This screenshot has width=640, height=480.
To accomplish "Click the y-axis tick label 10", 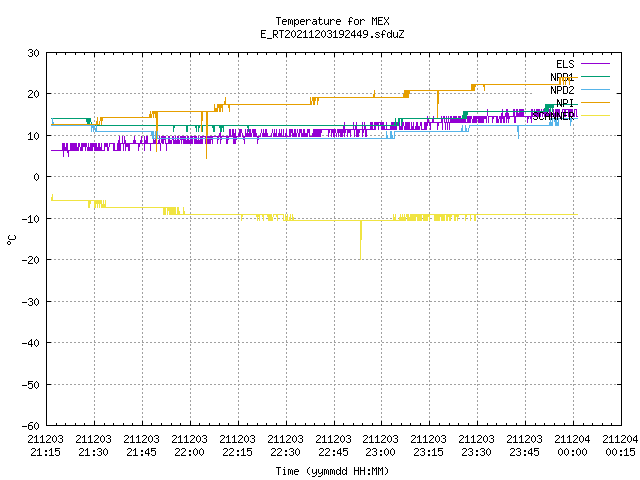I will tap(33, 136).
